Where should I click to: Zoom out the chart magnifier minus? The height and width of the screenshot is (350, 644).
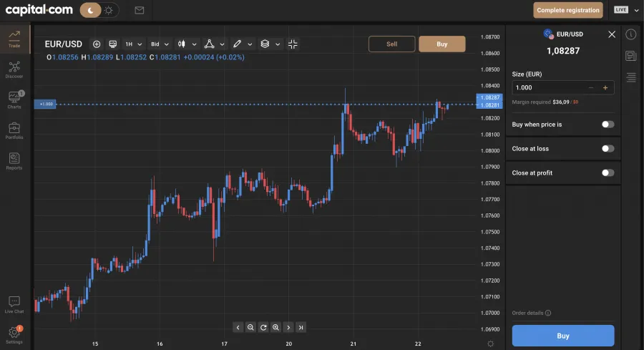pyautogui.click(x=250, y=327)
